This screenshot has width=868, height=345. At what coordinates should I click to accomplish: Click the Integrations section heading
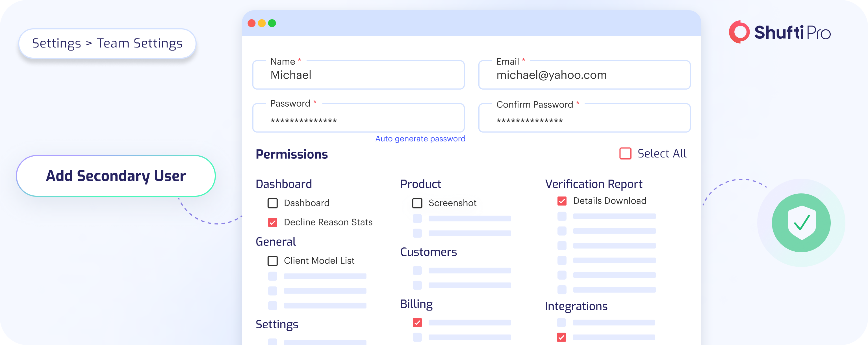(576, 306)
